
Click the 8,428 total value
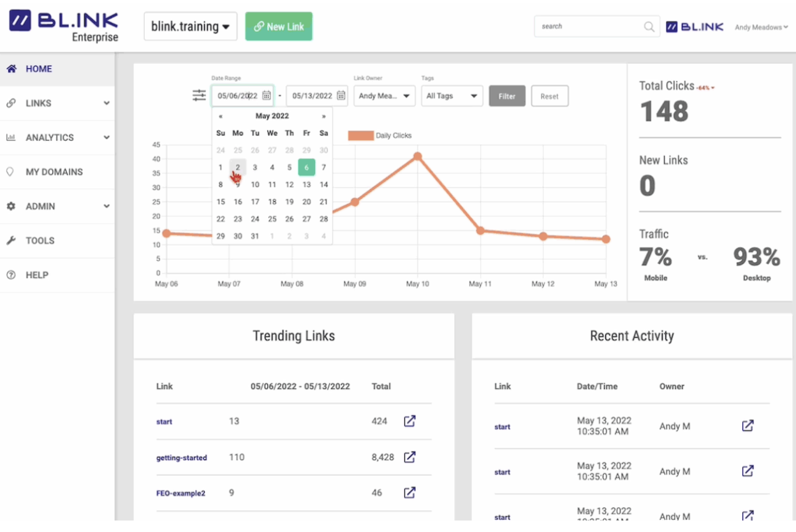tap(383, 457)
